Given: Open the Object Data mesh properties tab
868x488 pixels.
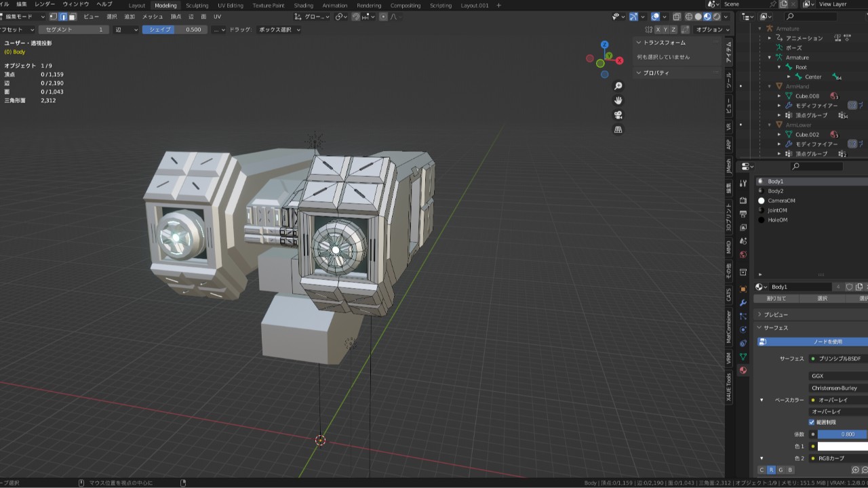Looking at the screenshot, I should pos(743,357).
